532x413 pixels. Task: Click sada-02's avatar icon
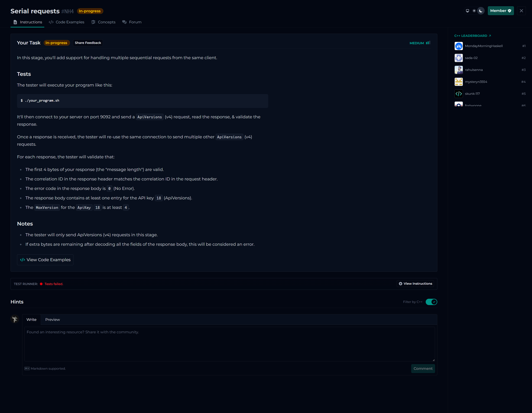[x=458, y=58]
